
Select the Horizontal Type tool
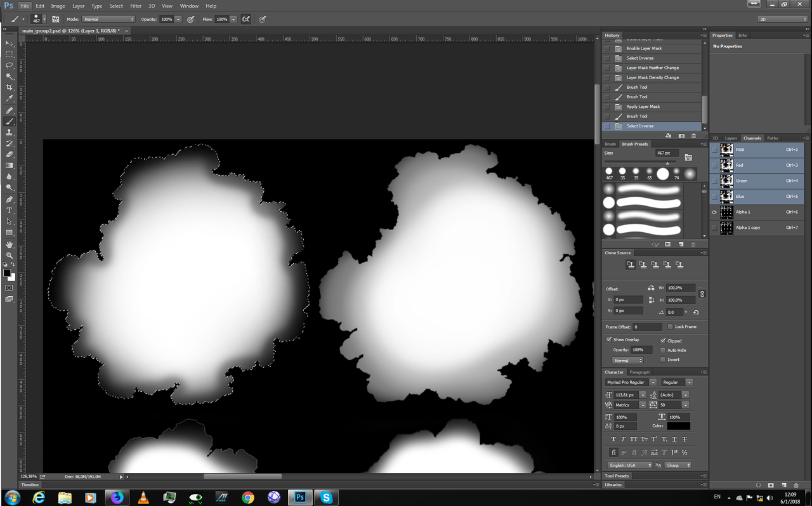tap(10, 211)
